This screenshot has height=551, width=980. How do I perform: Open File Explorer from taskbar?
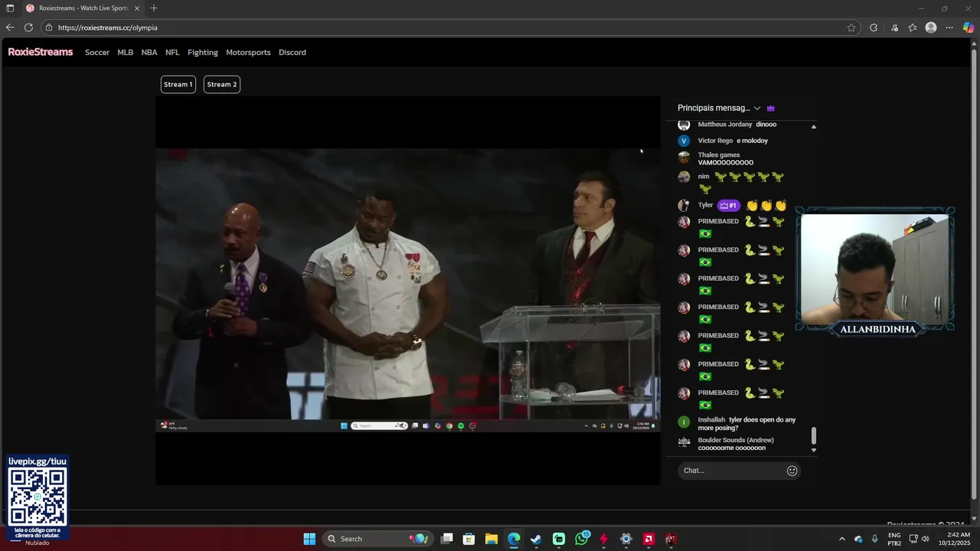(492, 539)
